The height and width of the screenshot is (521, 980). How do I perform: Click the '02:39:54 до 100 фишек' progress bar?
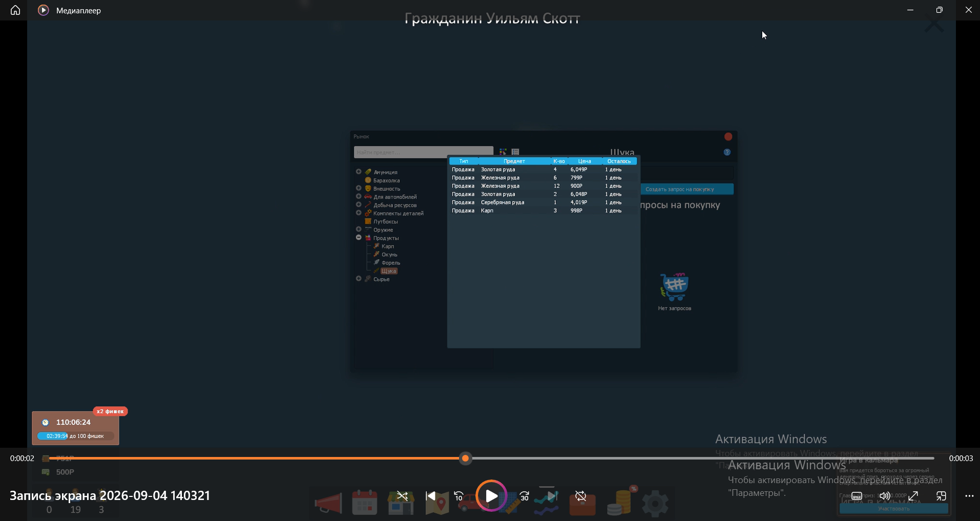76,436
